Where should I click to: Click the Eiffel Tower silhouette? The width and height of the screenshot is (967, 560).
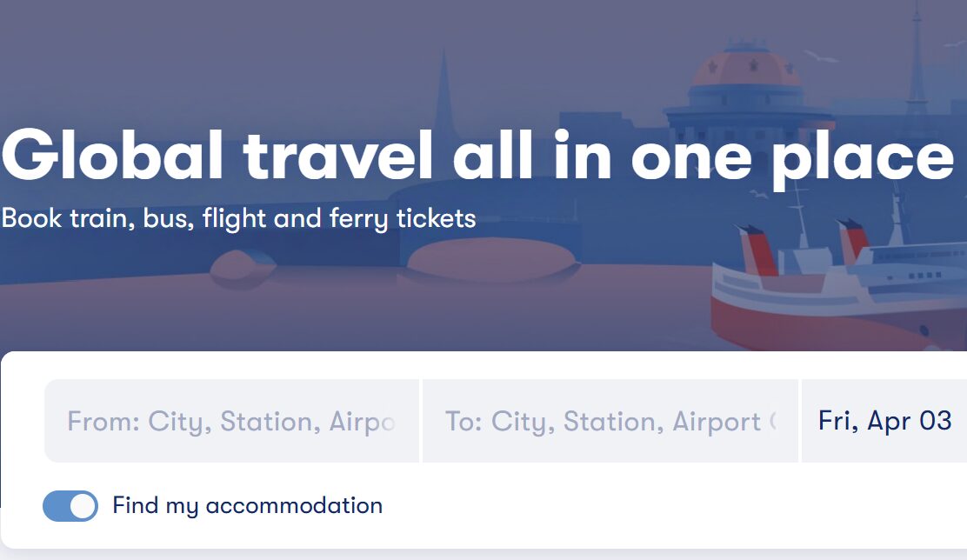pyautogui.click(x=917, y=57)
